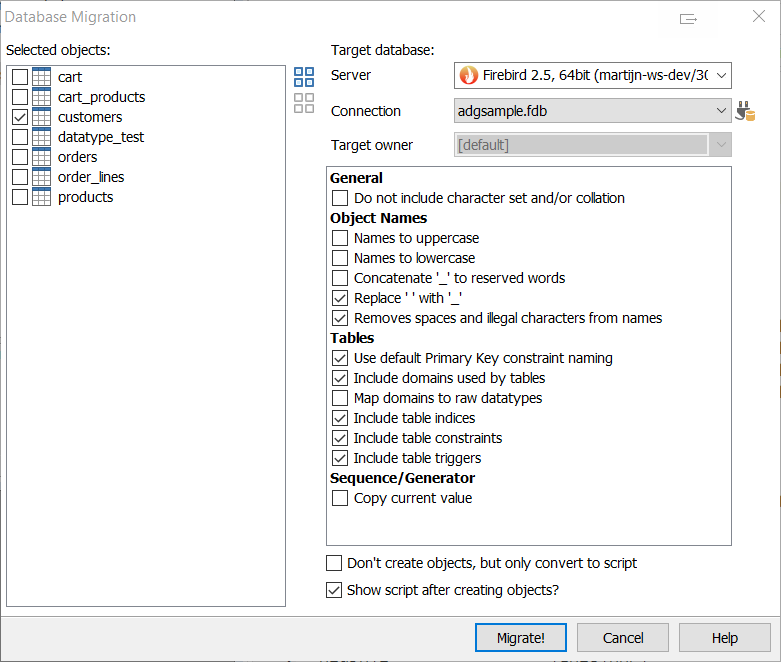The height and width of the screenshot is (662, 781).
Task: Click the Firebird flame server icon
Action: point(468,75)
